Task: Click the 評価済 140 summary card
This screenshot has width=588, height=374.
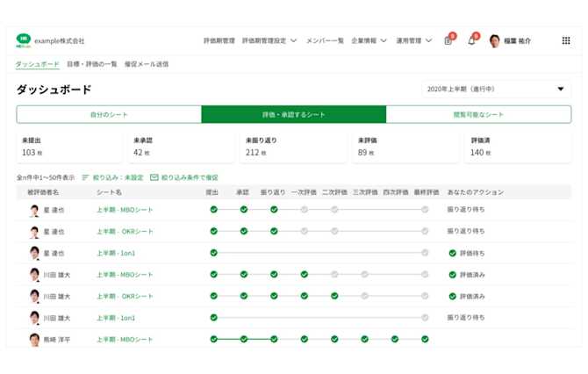Action: pyautogui.click(x=518, y=147)
